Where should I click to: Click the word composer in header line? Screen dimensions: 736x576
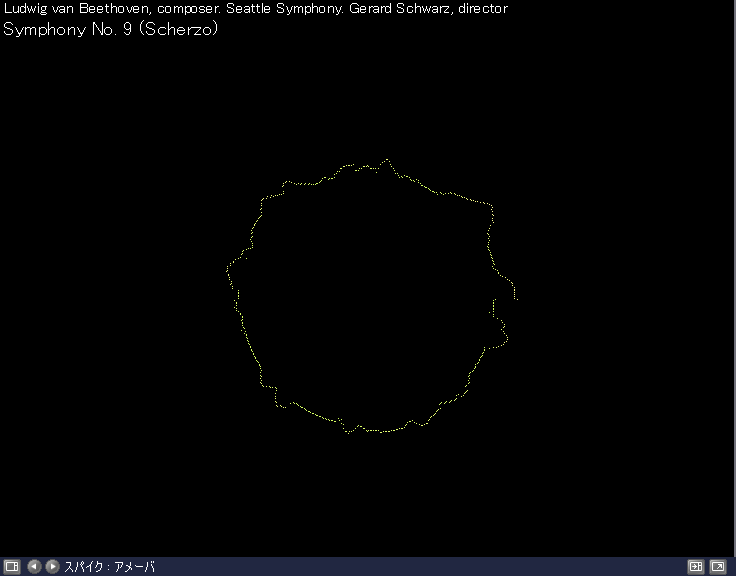189,8
